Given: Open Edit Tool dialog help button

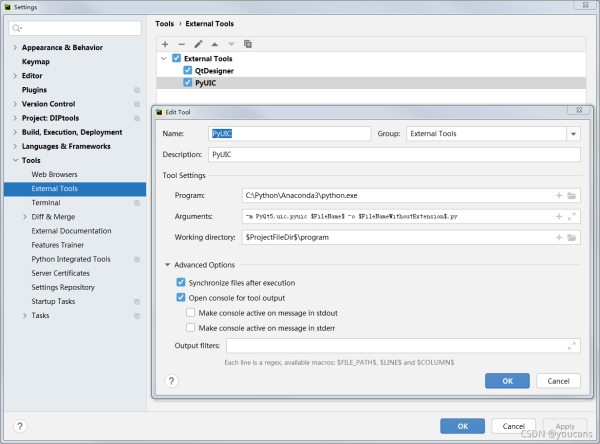Looking at the screenshot, I should coord(171,381).
